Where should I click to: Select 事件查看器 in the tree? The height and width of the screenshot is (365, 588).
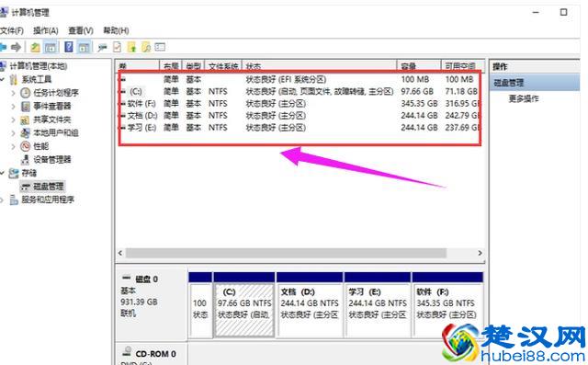click(52, 106)
